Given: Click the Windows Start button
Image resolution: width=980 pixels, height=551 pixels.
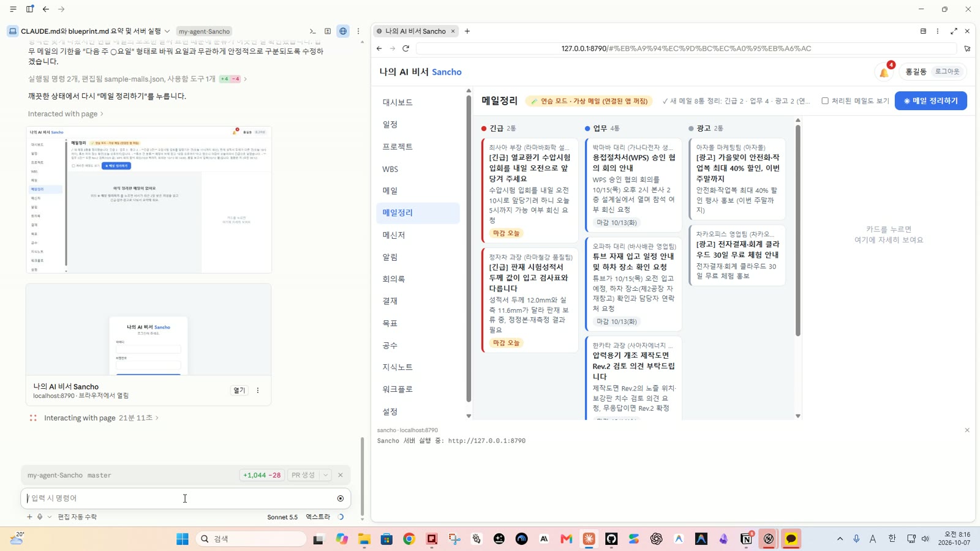Looking at the screenshot, I should tap(183, 539).
